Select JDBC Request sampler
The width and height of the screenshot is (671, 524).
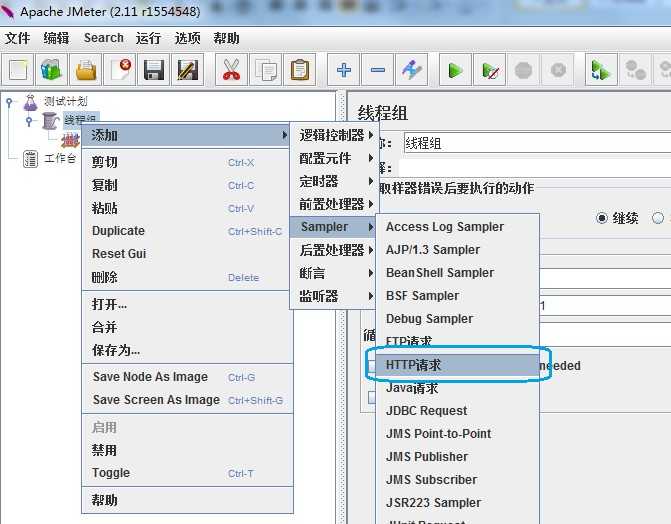457,411
